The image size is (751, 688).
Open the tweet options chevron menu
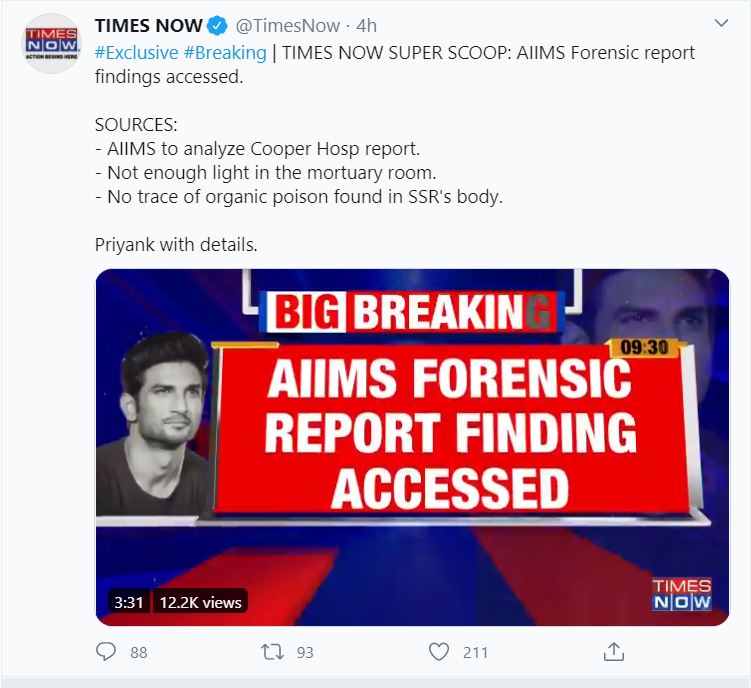(x=721, y=23)
